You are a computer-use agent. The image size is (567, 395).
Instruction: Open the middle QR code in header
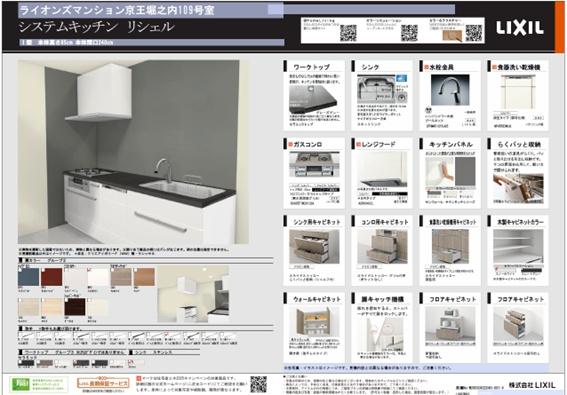409,33
